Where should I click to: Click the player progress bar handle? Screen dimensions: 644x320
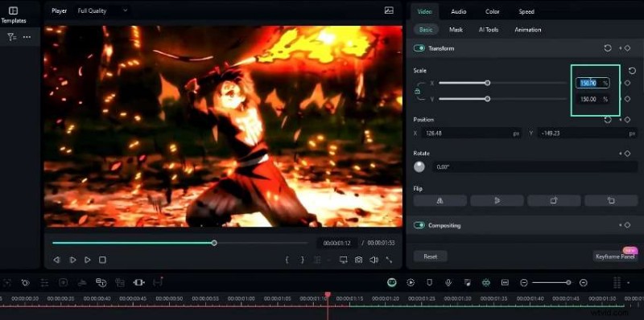(x=214, y=243)
